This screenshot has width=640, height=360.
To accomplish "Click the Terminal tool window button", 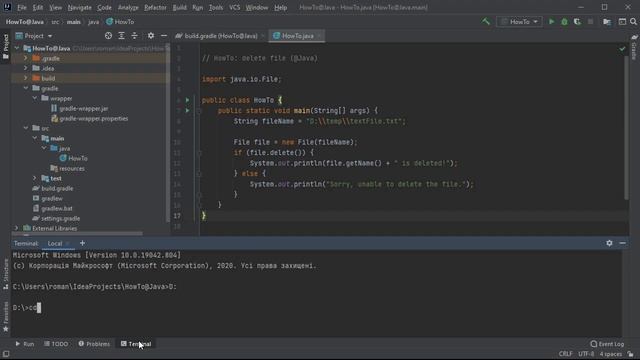I will pyautogui.click(x=136, y=344).
